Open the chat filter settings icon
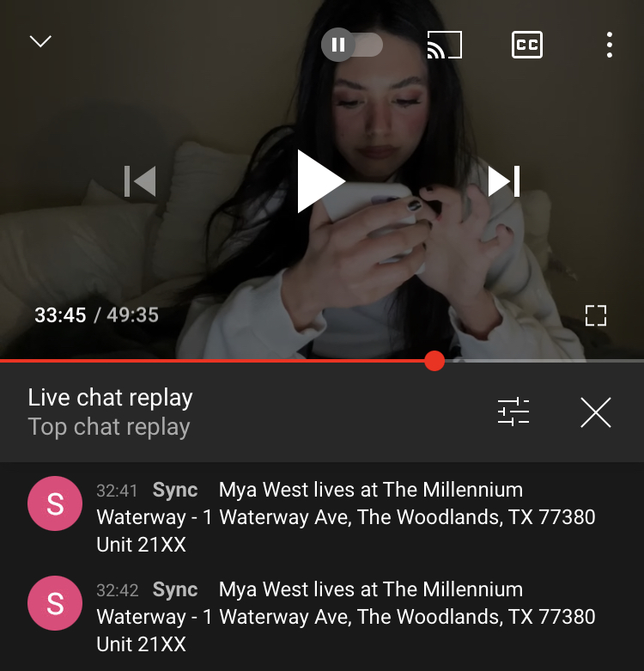 (x=513, y=412)
